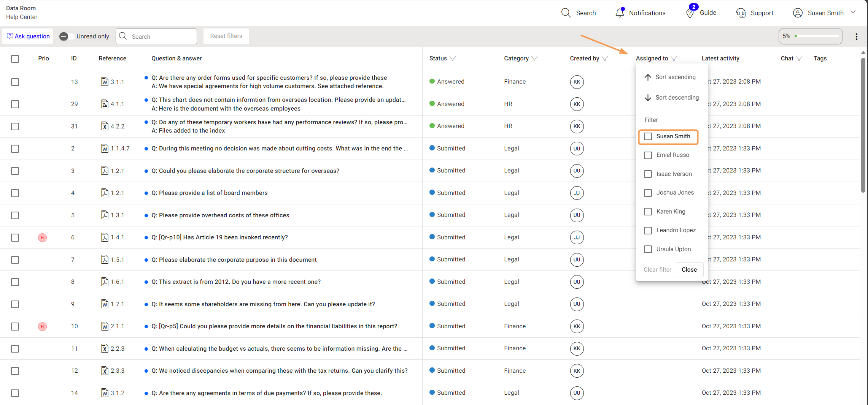Screen dimensions: 868x405
Task: Click Answered status on row 31
Action: coord(447,126)
